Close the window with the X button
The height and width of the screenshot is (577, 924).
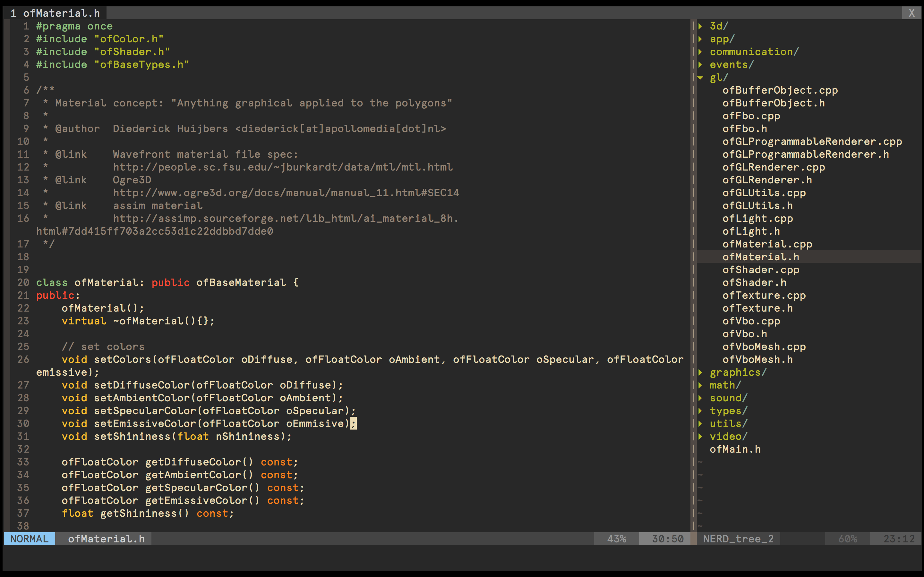point(912,13)
